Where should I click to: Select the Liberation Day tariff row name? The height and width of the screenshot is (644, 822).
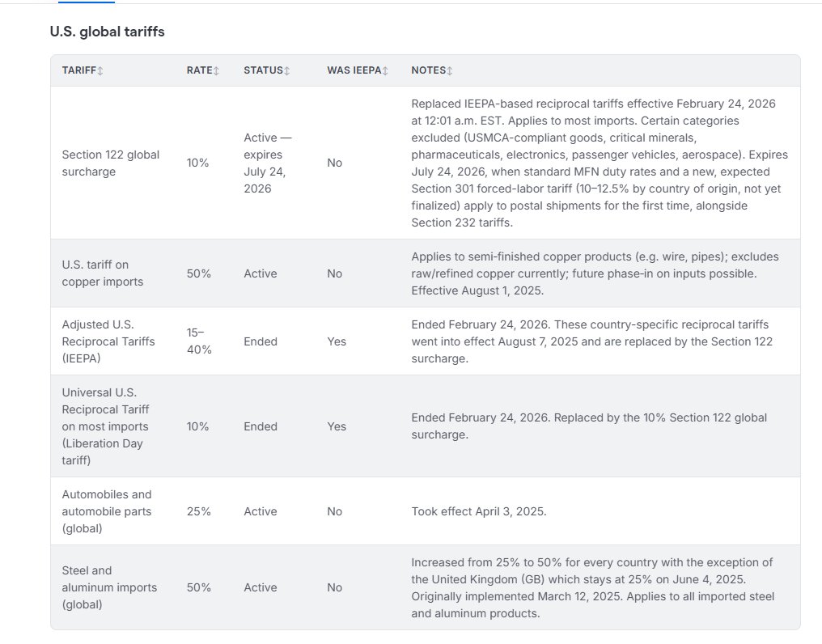[x=105, y=426]
